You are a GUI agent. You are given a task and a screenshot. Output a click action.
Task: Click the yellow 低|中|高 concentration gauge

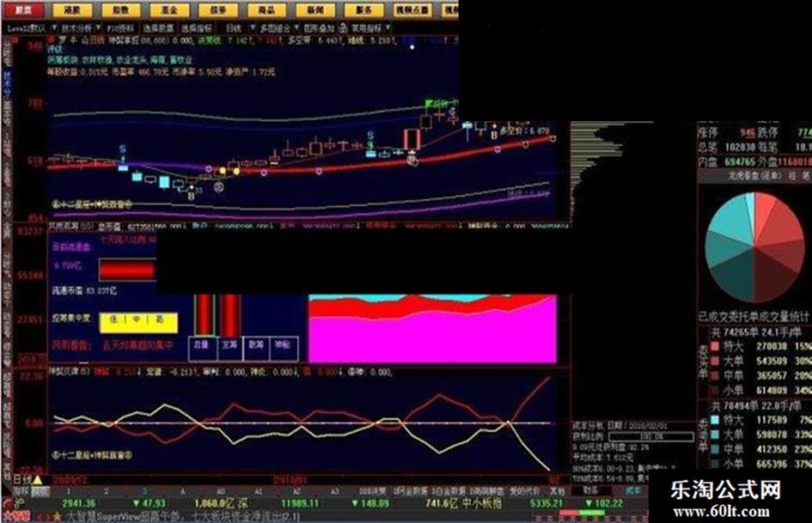[138, 321]
